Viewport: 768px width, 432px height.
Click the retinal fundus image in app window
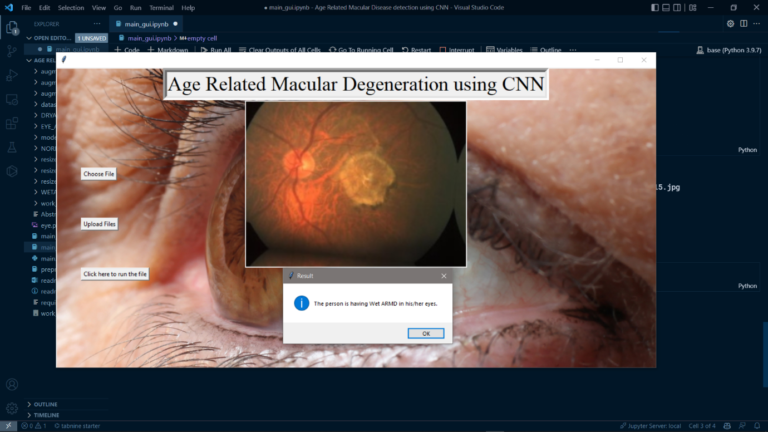pyautogui.click(x=356, y=184)
